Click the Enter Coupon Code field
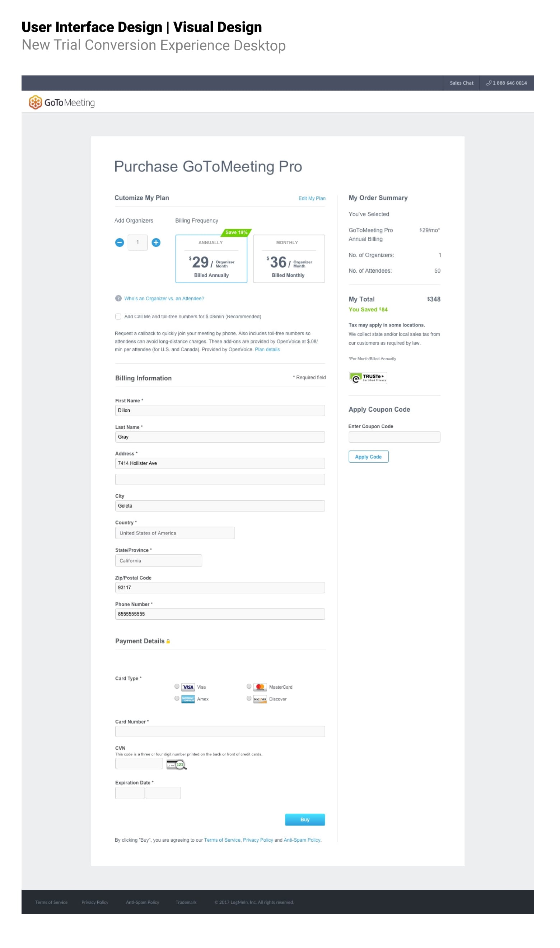 (395, 437)
